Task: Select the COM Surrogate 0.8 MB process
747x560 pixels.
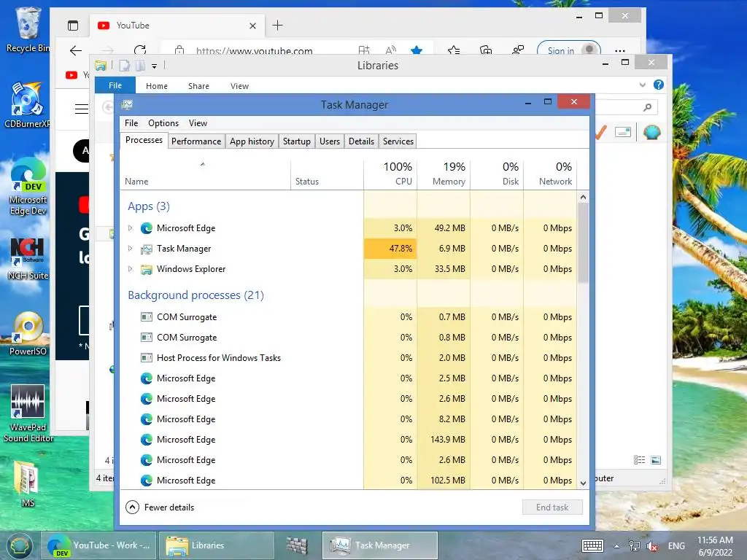Action: click(x=348, y=338)
